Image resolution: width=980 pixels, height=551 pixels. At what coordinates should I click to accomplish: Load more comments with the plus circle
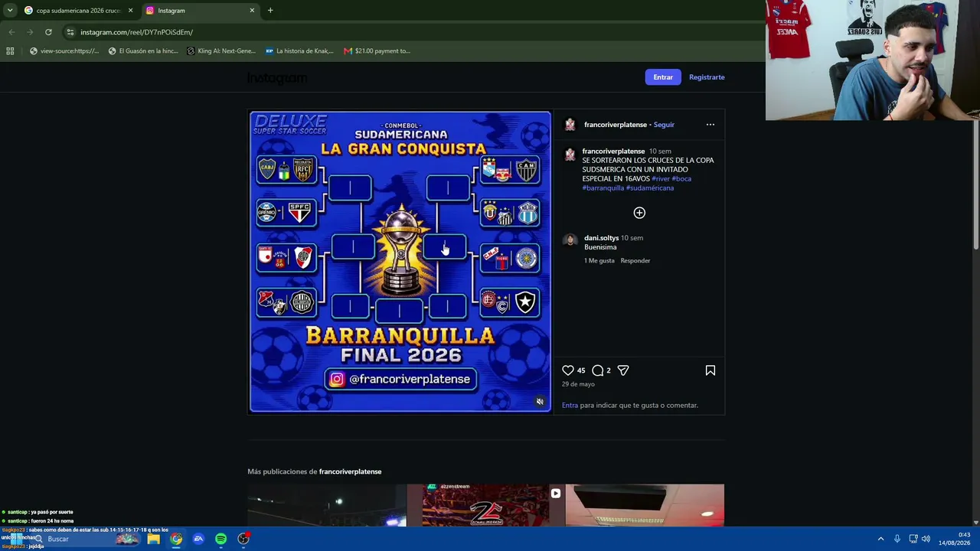point(639,213)
